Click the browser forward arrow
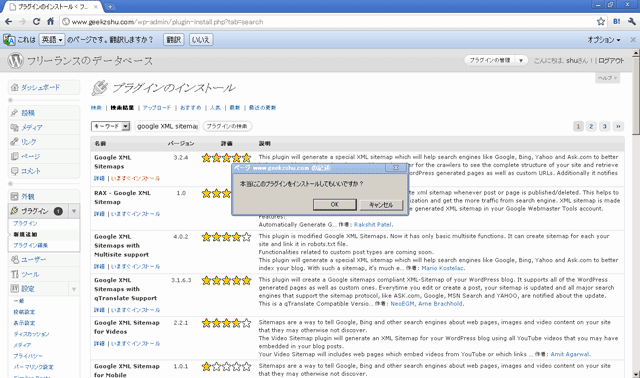 (x=22, y=22)
